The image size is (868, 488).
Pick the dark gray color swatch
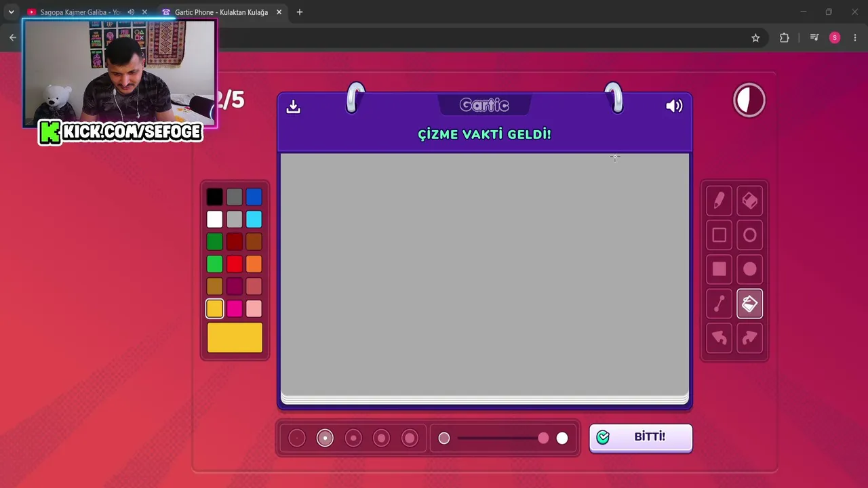coord(234,197)
